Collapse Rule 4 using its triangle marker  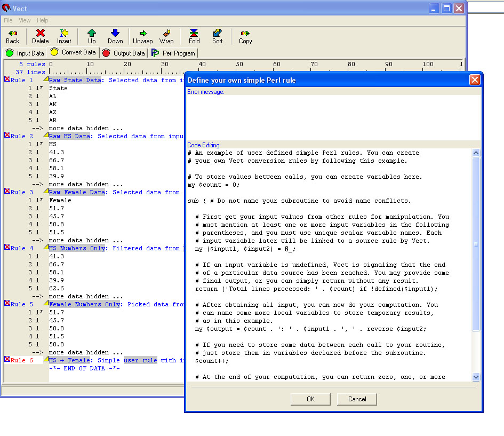click(46, 247)
